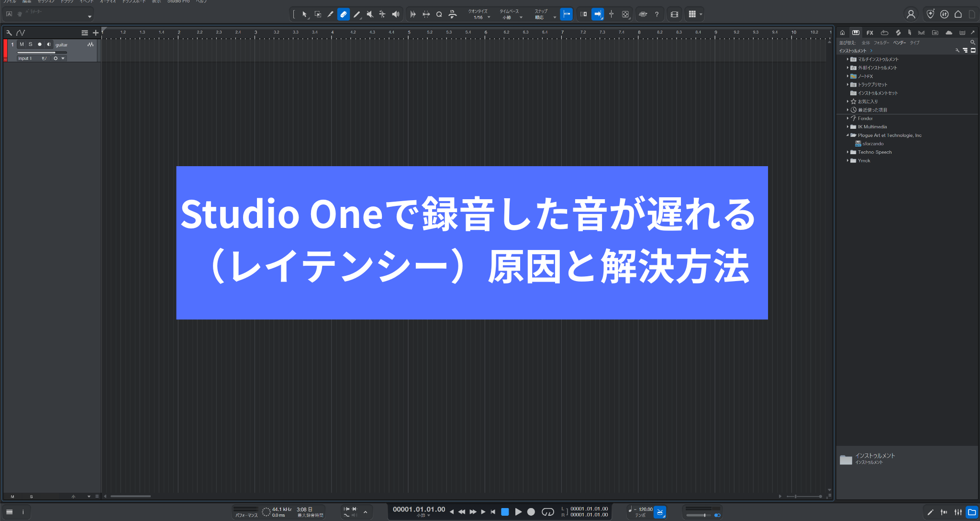The height and width of the screenshot is (521, 980).
Task: Sort the browser by ベンダー
Action: [900, 43]
